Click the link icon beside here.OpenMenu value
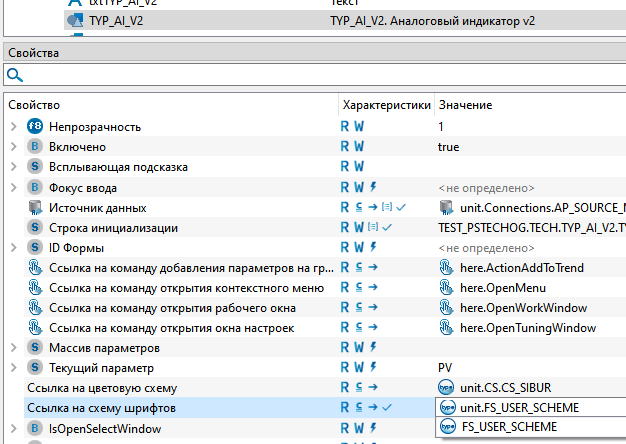Image resolution: width=626 pixels, height=444 pixels. pyautogui.click(x=446, y=288)
